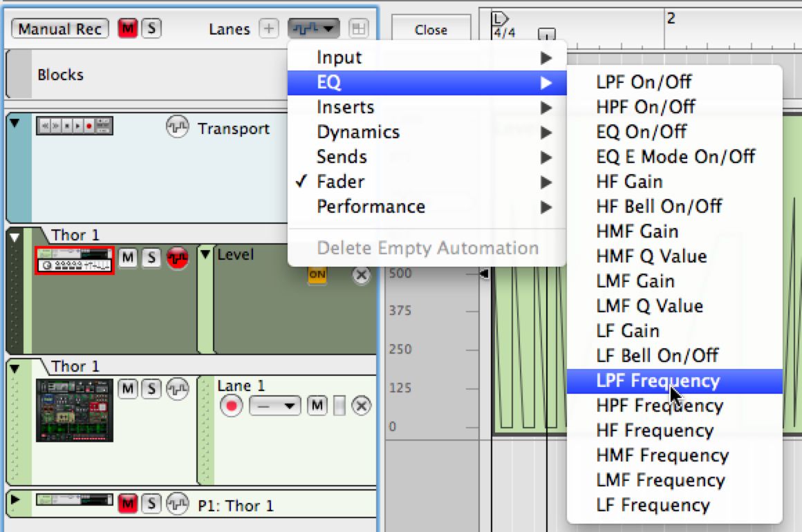Open the Input submenu

(427, 57)
